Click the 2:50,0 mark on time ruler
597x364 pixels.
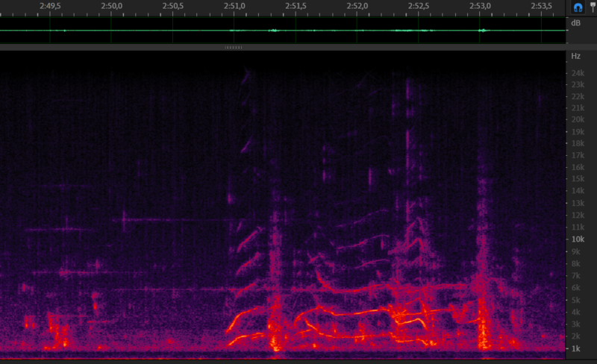tap(112, 6)
